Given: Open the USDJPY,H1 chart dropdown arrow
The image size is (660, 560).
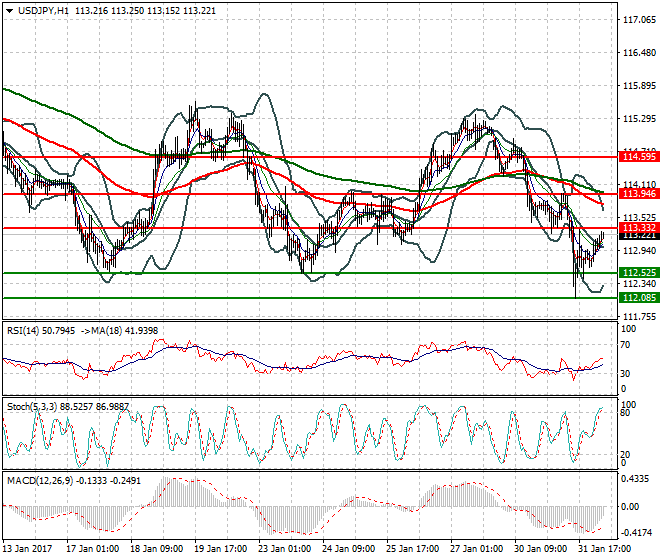Looking at the screenshot, I should [9, 11].
